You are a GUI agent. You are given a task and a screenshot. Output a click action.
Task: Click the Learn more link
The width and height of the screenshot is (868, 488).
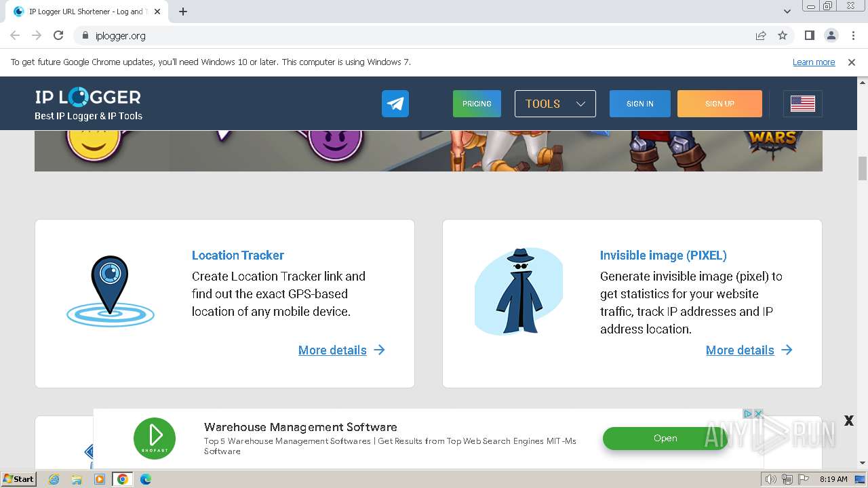(x=814, y=62)
